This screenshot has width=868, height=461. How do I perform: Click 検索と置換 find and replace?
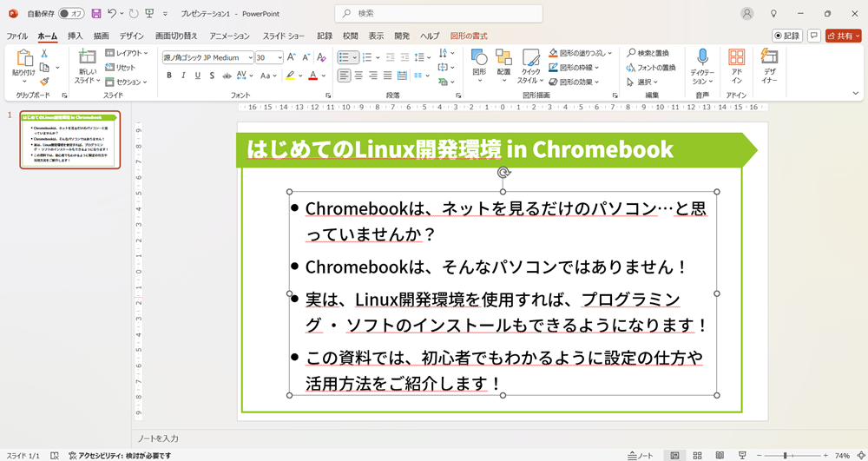(x=648, y=53)
